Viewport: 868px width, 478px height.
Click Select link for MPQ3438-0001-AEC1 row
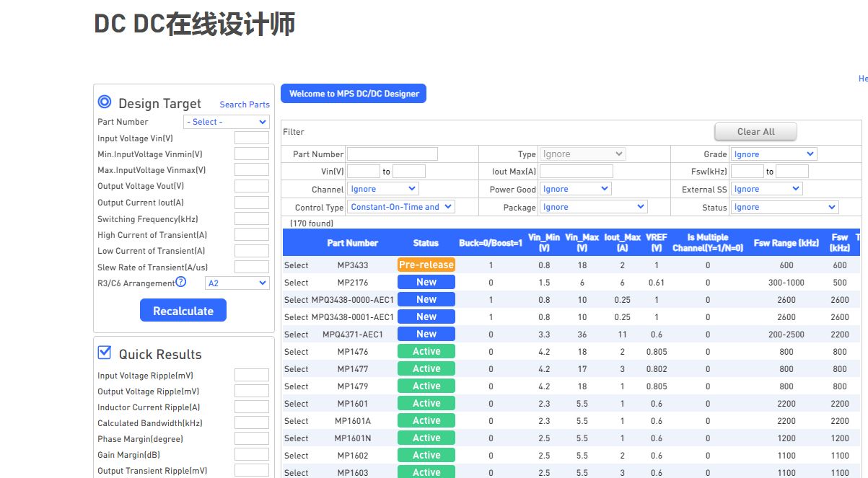pyautogui.click(x=296, y=317)
